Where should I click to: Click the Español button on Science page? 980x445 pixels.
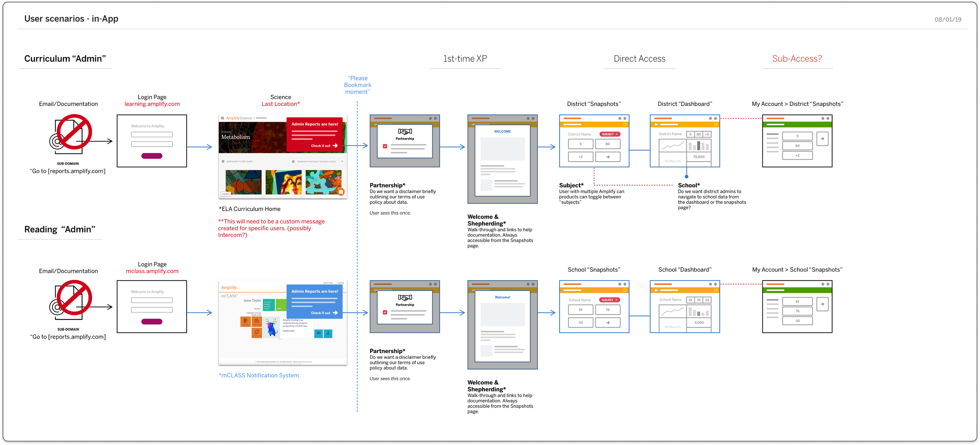pyautogui.click(x=226, y=194)
